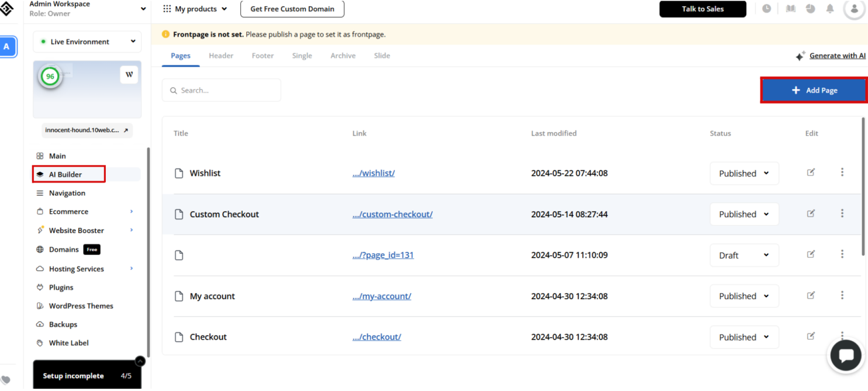This screenshot has width=868, height=391.
Task: Expand the Live Environment dropdown
Action: (87, 42)
